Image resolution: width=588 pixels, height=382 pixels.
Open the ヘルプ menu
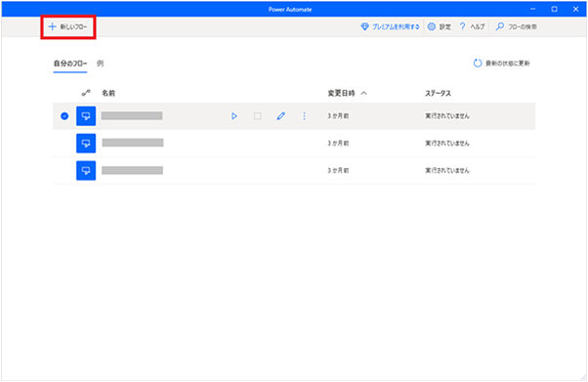pyautogui.click(x=472, y=26)
